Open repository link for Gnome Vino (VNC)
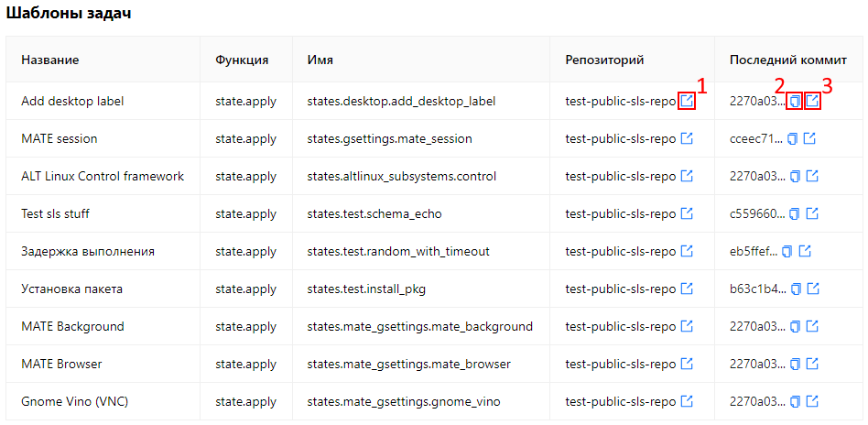This screenshot has height=425, width=868. [x=687, y=401]
